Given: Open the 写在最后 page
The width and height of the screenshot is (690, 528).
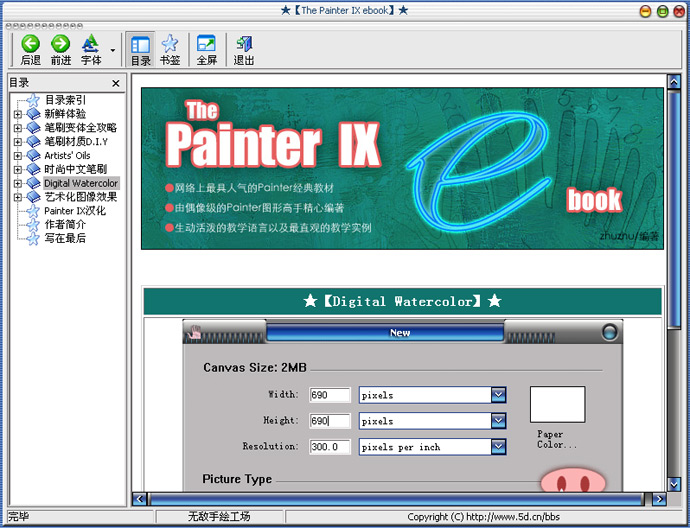Looking at the screenshot, I should [x=65, y=238].
